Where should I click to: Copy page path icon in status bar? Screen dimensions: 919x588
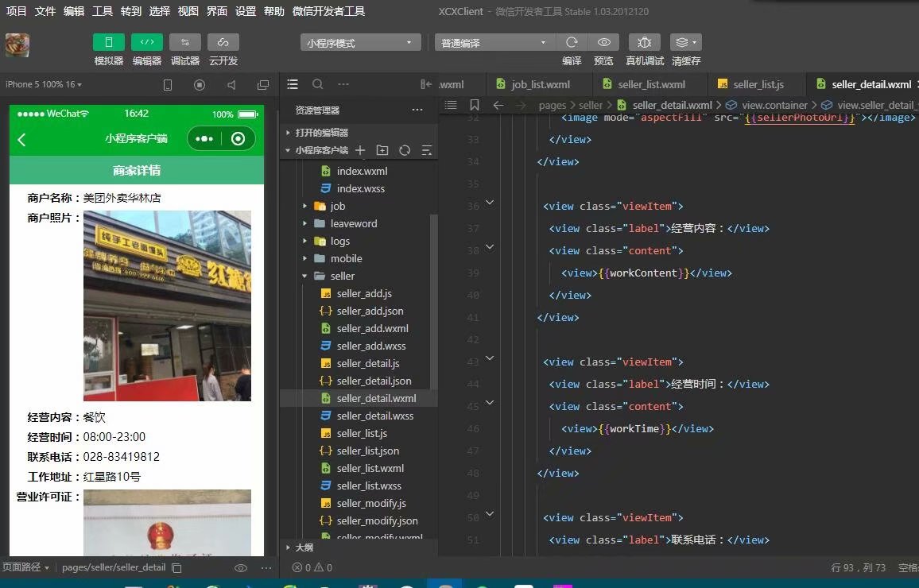(176, 567)
